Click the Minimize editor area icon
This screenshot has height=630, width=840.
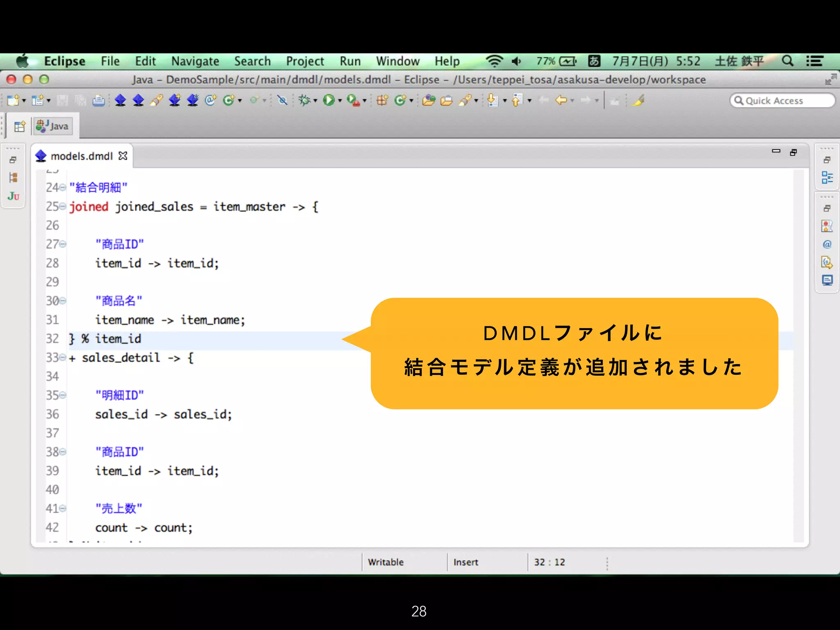(776, 151)
